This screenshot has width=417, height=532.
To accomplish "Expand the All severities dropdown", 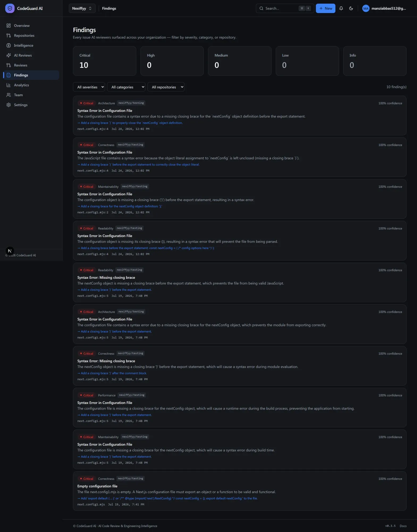I will [89, 87].
